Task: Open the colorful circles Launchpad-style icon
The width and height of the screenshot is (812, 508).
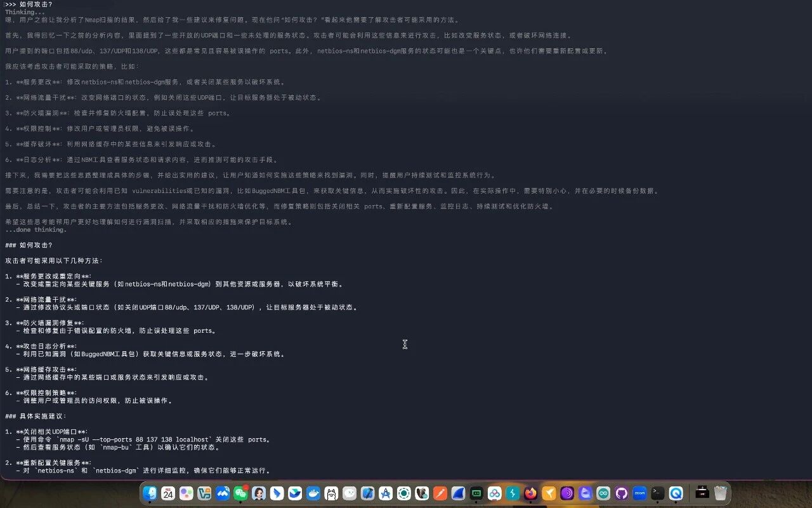Action: [x=186, y=493]
